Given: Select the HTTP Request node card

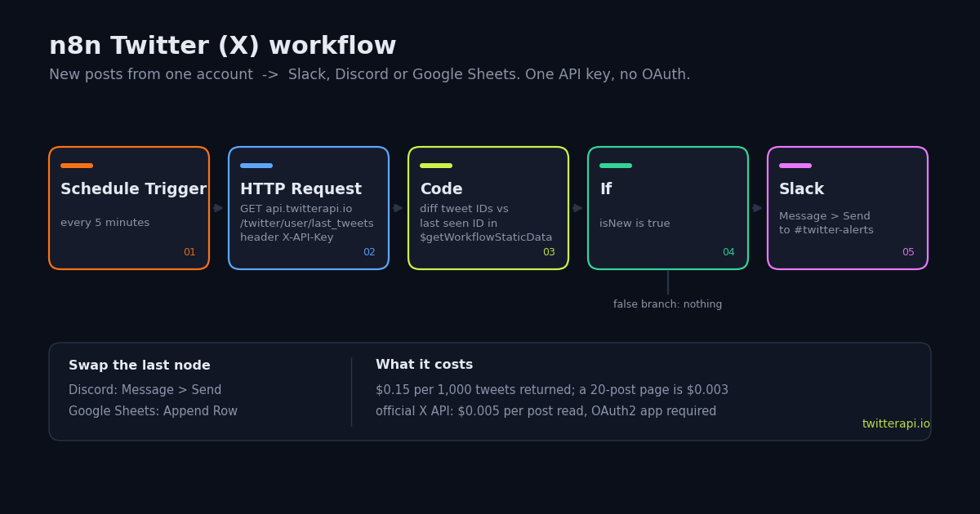Looking at the screenshot, I should pyautogui.click(x=309, y=208).
